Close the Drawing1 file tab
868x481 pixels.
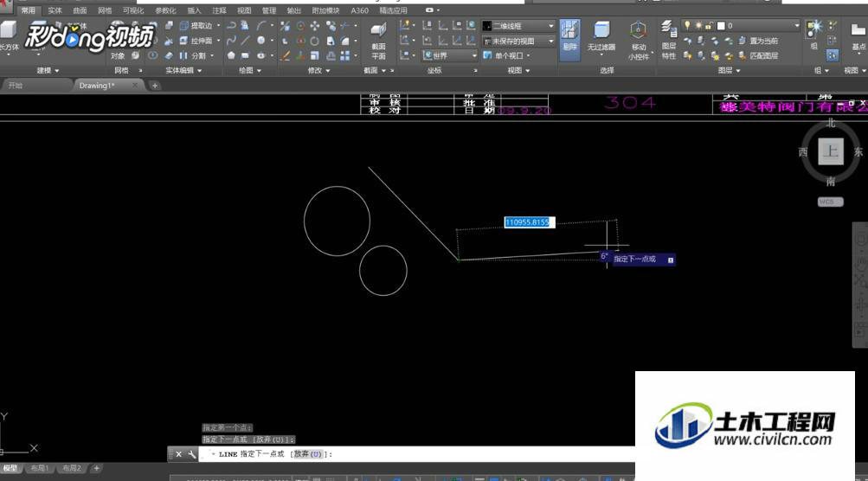[x=134, y=86]
